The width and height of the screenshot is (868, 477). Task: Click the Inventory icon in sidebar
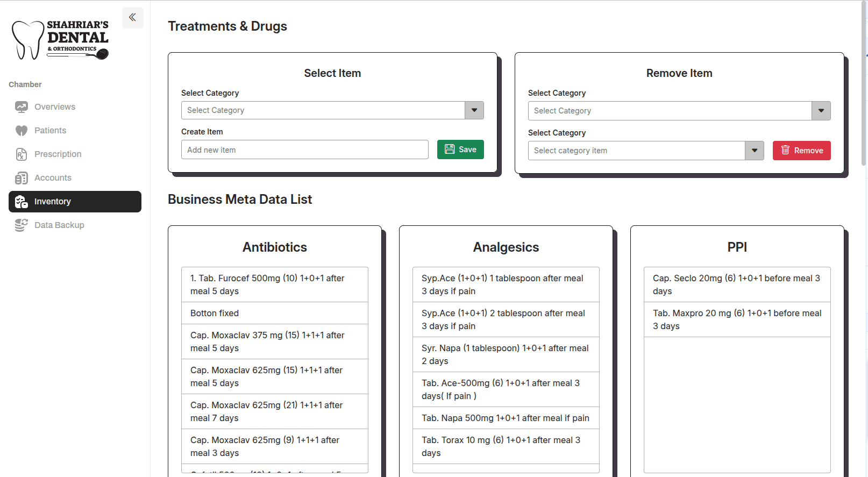pos(22,202)
